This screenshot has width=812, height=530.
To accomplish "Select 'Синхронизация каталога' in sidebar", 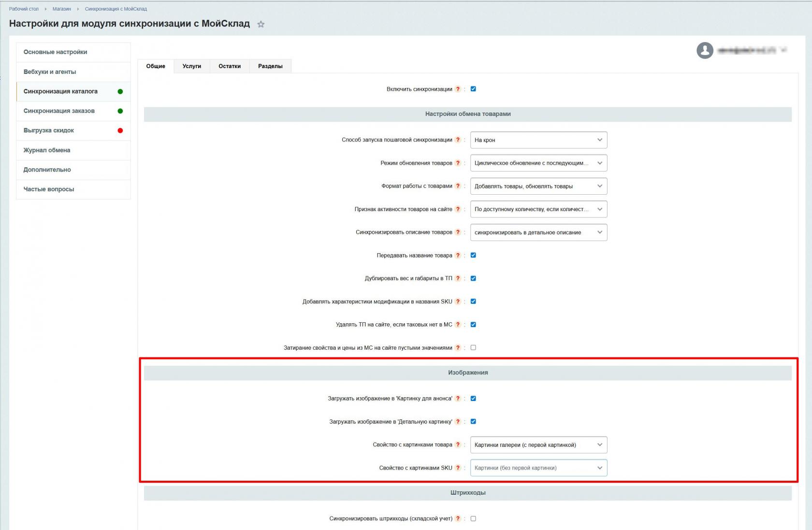I will coord(73,91).
